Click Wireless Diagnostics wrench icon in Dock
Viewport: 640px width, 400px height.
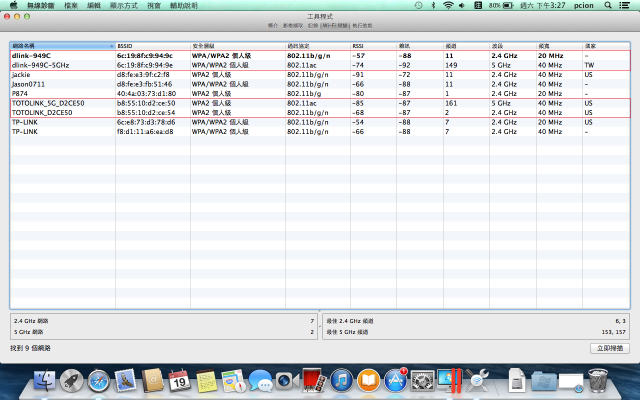(476, 381)
